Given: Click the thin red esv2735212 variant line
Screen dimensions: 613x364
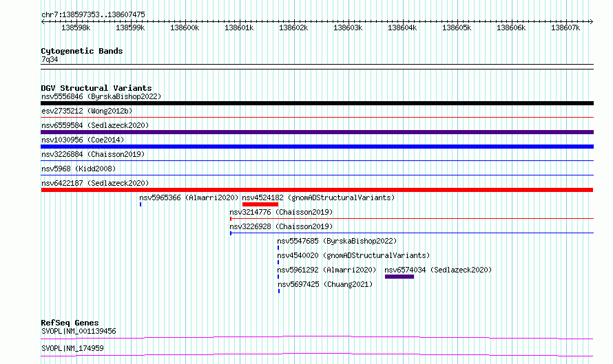Looking at the screenshot, I should pyautogui.click(x=317, y=117).
